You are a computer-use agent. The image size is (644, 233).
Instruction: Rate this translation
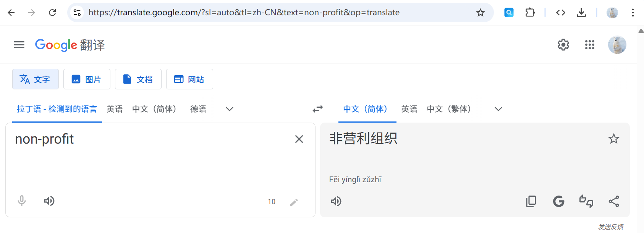(586, 201)
